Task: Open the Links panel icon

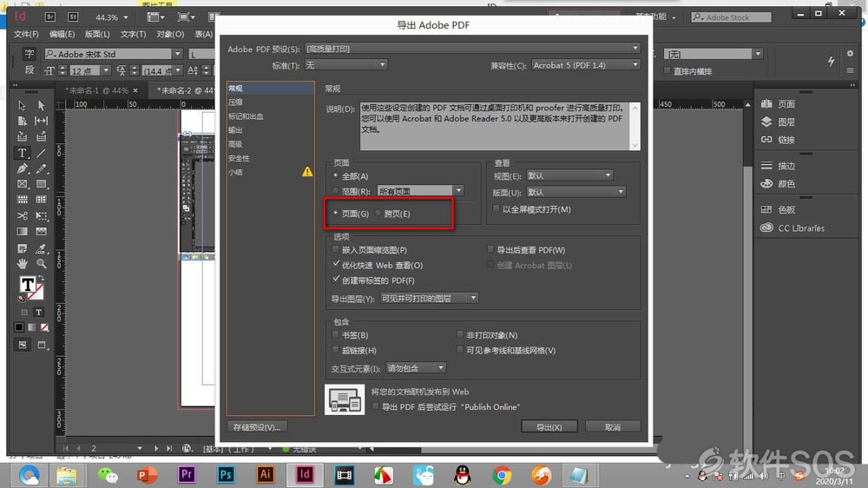Action: pos(766,140)
